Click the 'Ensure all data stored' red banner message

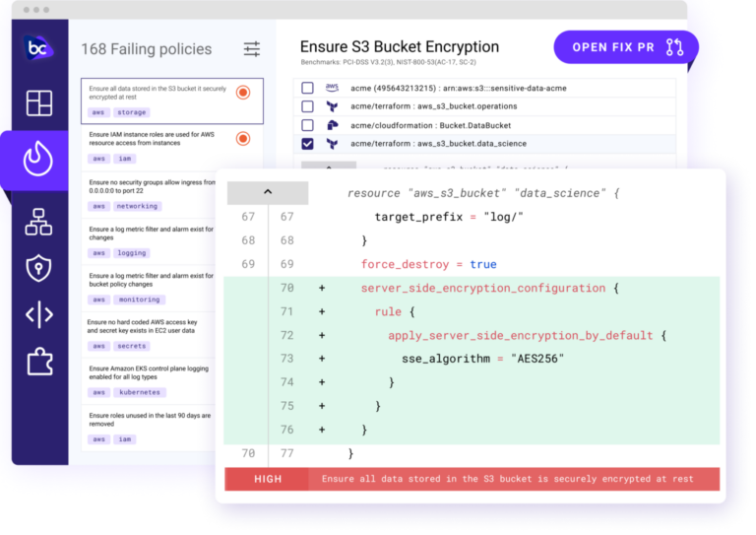pyautogui.click(x=507, y=479)
